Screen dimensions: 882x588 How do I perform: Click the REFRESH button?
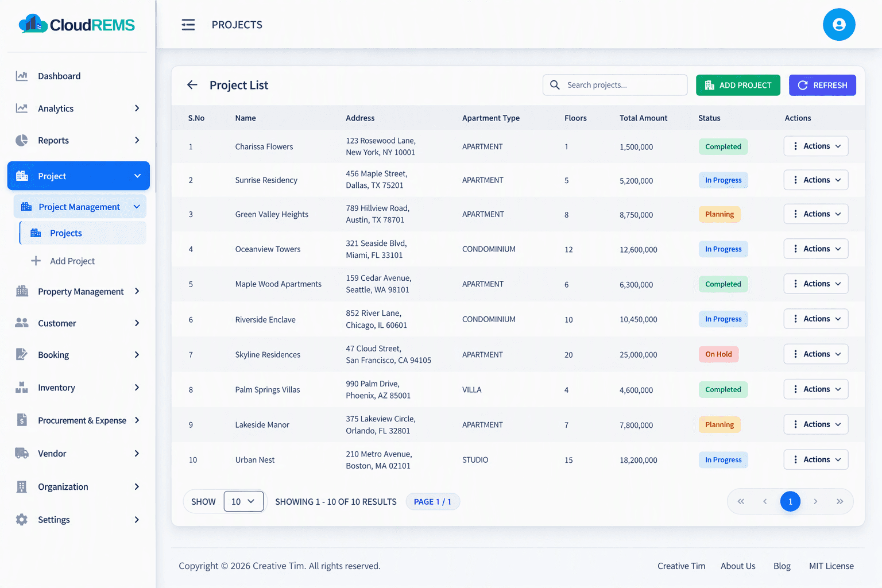822,85
